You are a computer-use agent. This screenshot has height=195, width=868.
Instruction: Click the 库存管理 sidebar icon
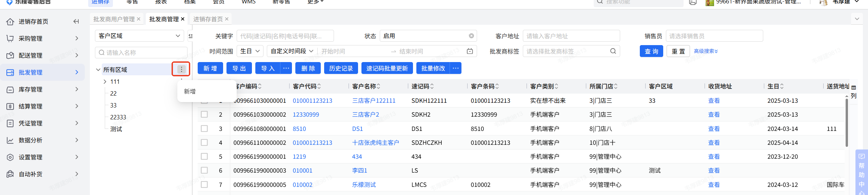[10, 89]
